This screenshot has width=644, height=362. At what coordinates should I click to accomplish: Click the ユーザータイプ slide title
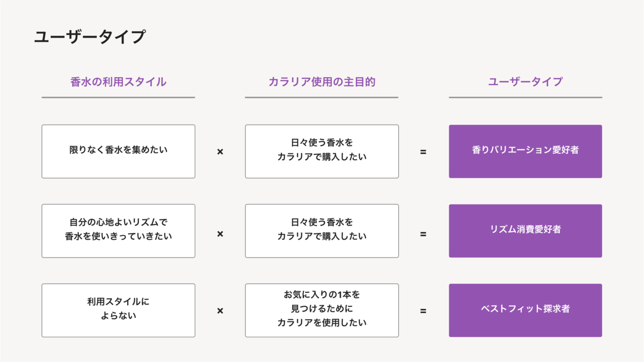click(x=90, y=37)
